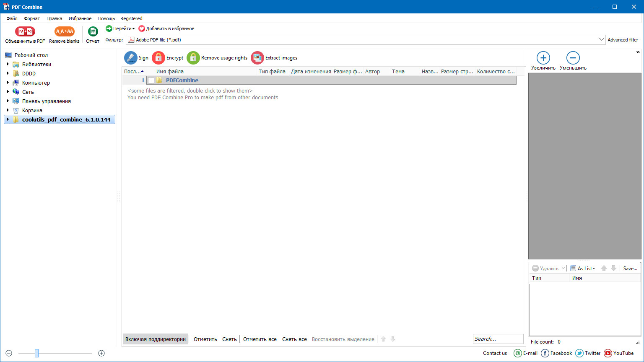The width and height of the screenshot is (644, 362).
Task: Click the PDF Combine title bar icon
Action: pyautogui.click(x=6, y=7)
